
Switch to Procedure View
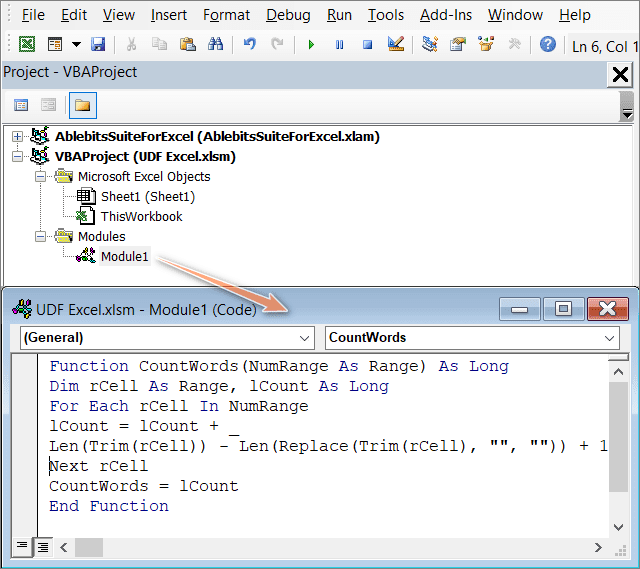22,546
